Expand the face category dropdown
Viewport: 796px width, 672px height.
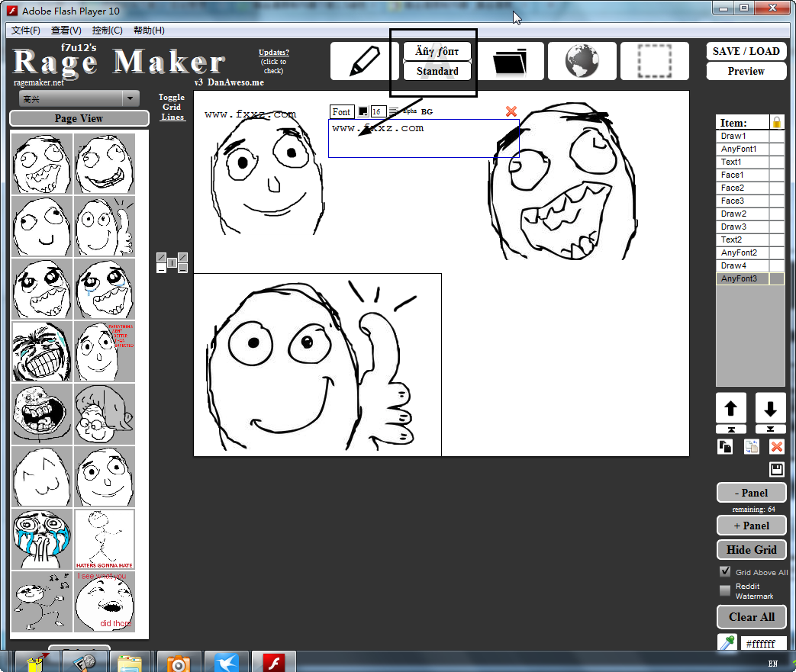pos(131,98)
